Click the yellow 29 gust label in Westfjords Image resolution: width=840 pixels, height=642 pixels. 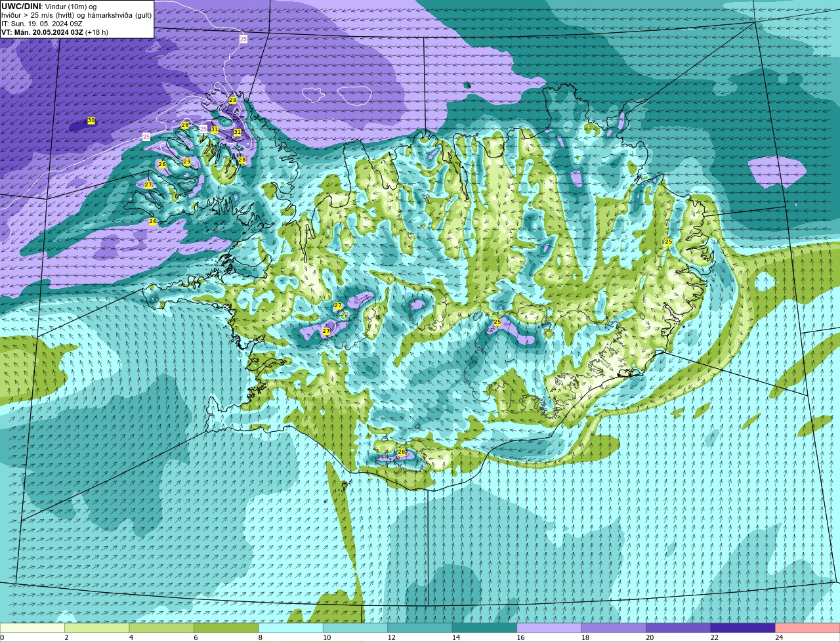187,161
